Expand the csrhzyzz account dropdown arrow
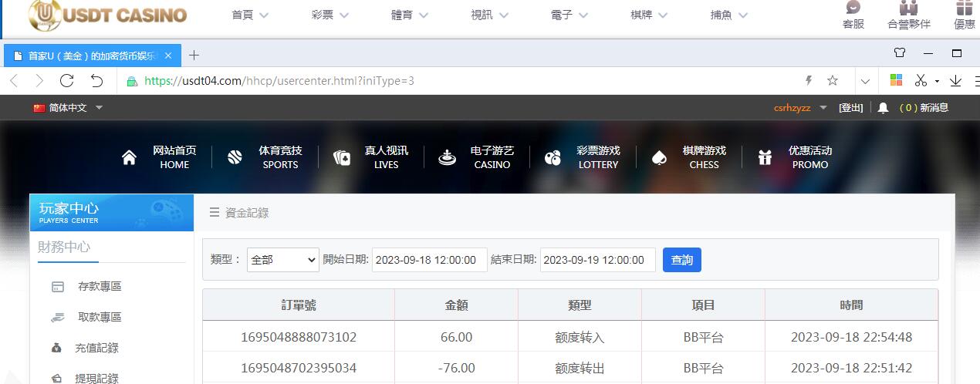The height and width of the screenshot is (384, 980). coord(823,108)
